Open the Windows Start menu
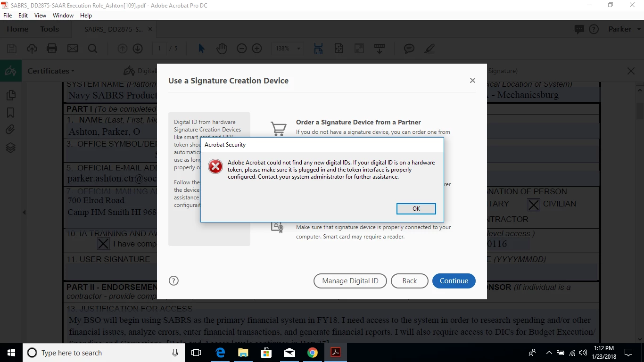644x362 pixels. pos(11,353)
